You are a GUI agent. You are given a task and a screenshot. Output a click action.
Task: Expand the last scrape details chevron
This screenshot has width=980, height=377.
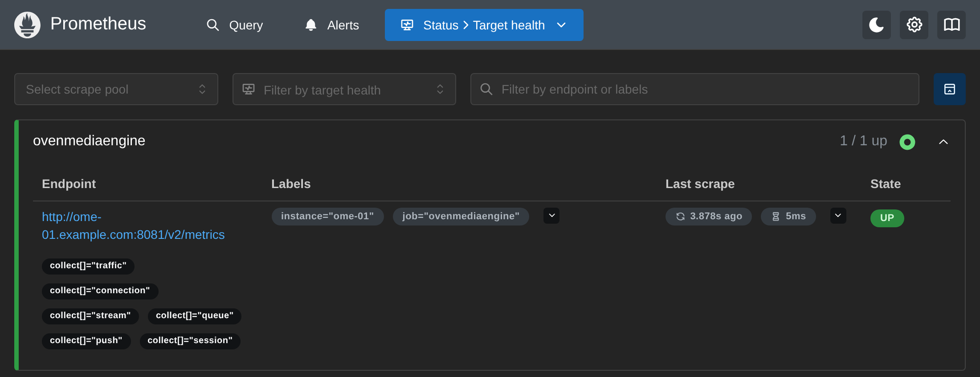click(x=838, y=216)
